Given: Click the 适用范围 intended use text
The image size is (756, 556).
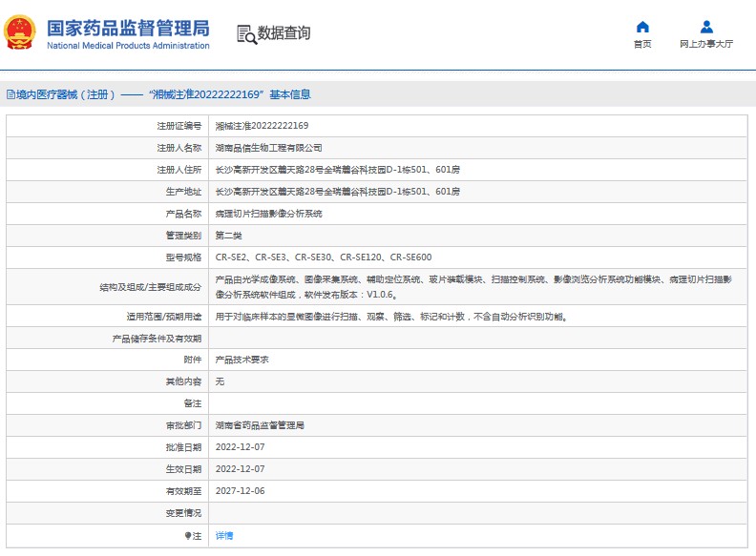Looking at the screenshot, I should tap(391, 317).
